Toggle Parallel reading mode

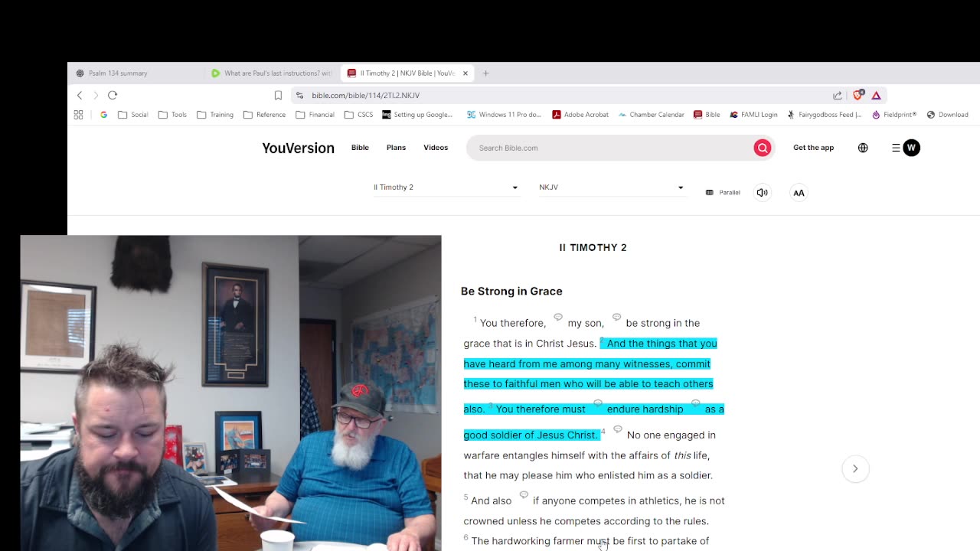(723, 193)
